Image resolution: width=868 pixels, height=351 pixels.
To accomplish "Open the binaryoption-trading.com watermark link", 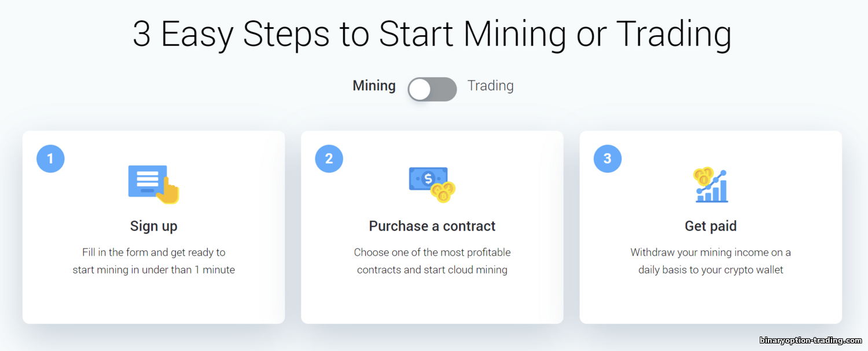I will coord(810,341).
